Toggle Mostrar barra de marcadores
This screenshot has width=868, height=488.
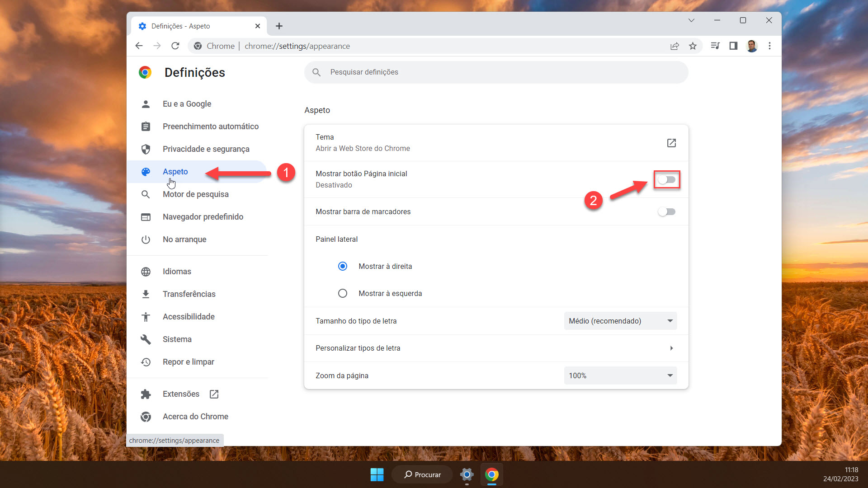coord(666,212)
